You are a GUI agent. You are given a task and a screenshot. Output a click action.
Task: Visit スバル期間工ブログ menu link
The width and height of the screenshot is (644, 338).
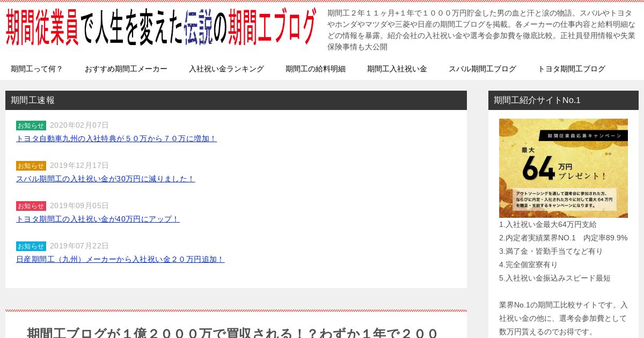click(482, 69)
